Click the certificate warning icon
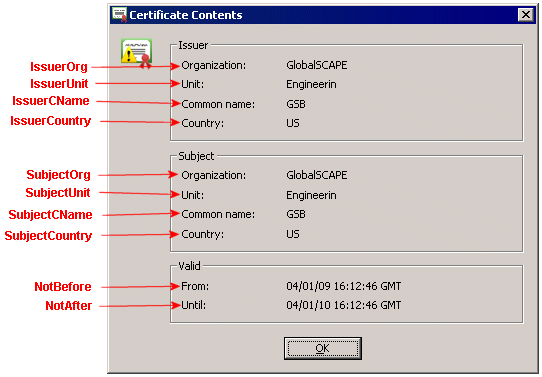This screenshot has height=377, width=542. click(137, 53)
